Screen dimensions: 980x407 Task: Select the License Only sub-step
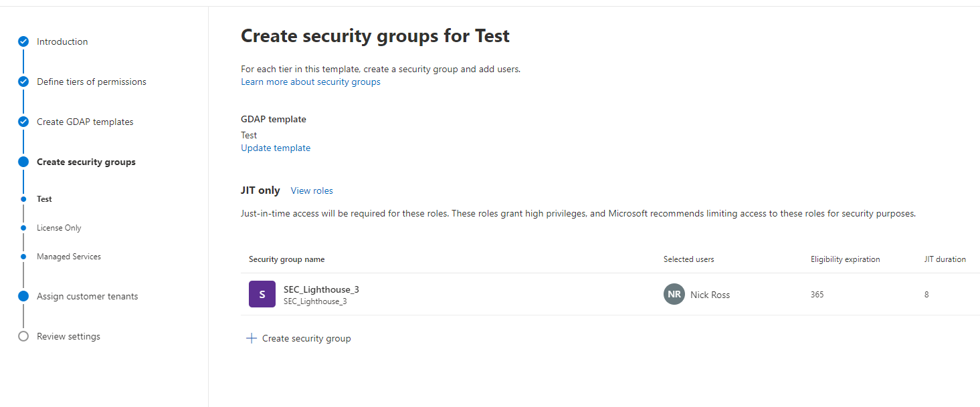tap(59, 228)
